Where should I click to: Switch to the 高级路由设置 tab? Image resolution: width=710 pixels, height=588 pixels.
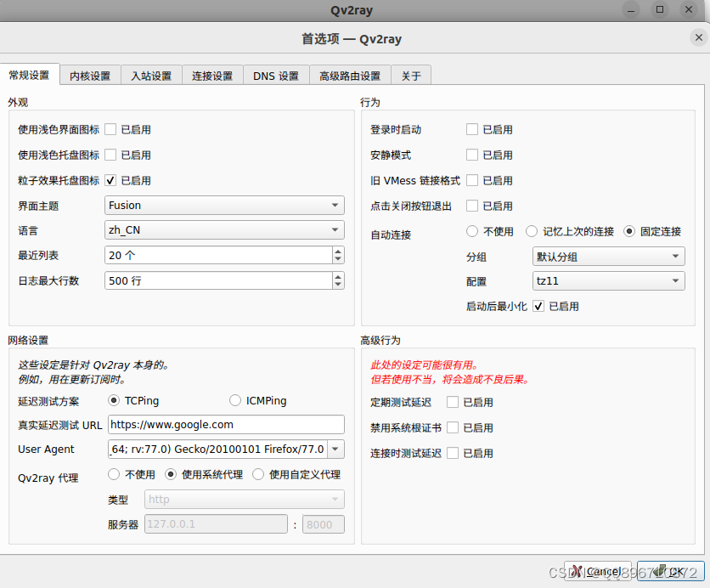[350, 76]
